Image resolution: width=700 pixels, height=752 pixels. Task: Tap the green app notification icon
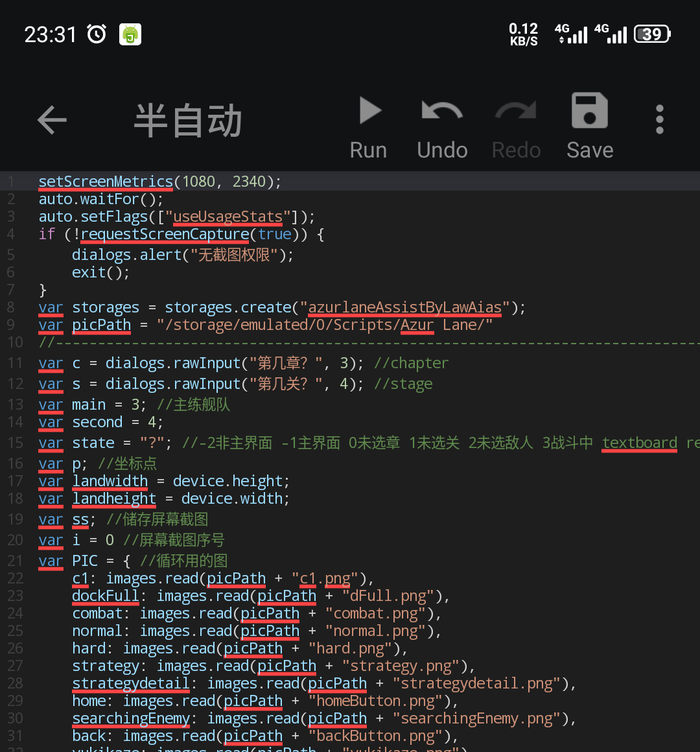pos(130,34)
